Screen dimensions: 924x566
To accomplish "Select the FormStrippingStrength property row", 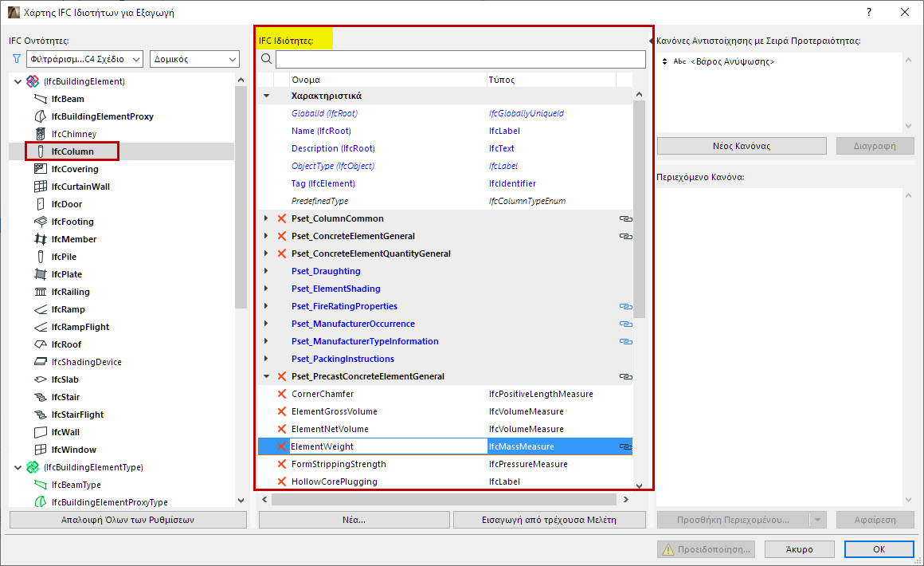I will tap(445, 465).
